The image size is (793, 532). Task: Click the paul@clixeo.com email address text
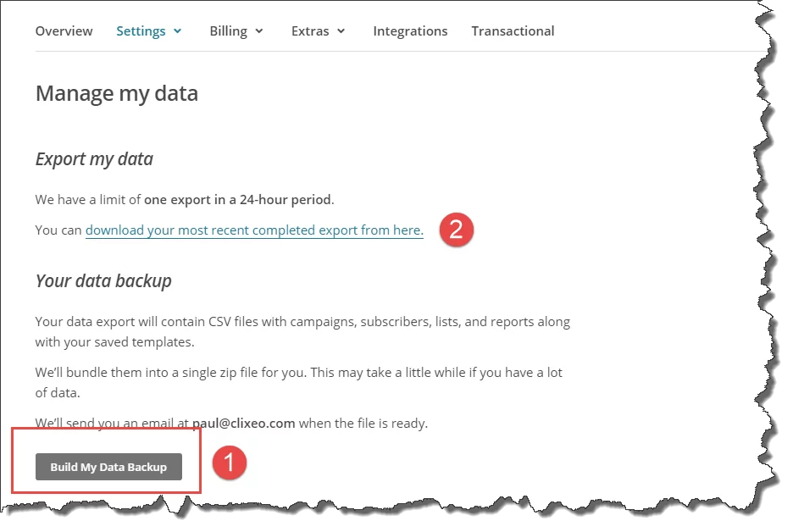pyautogui.click(x=242, y=423)
